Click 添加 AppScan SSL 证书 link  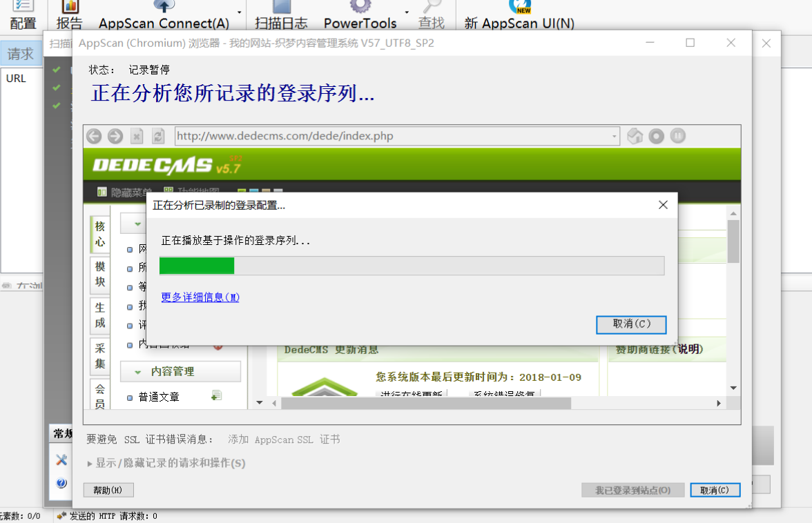(284, 440)
